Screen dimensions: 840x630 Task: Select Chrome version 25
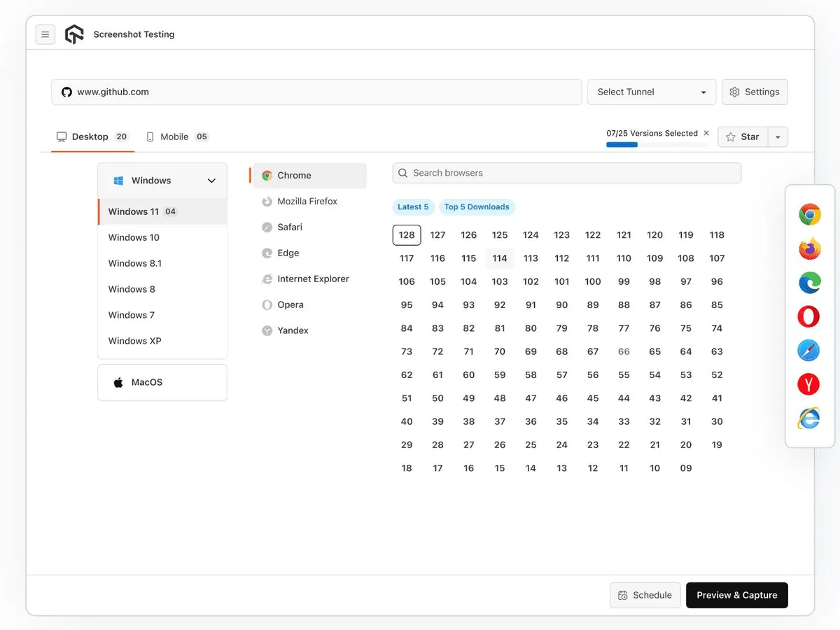click(531, 445)
